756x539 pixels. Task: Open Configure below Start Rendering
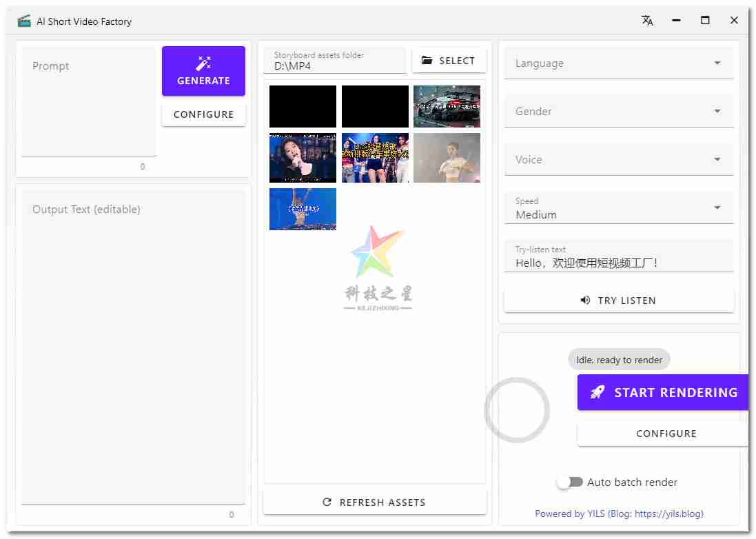(x=665, y=434)
